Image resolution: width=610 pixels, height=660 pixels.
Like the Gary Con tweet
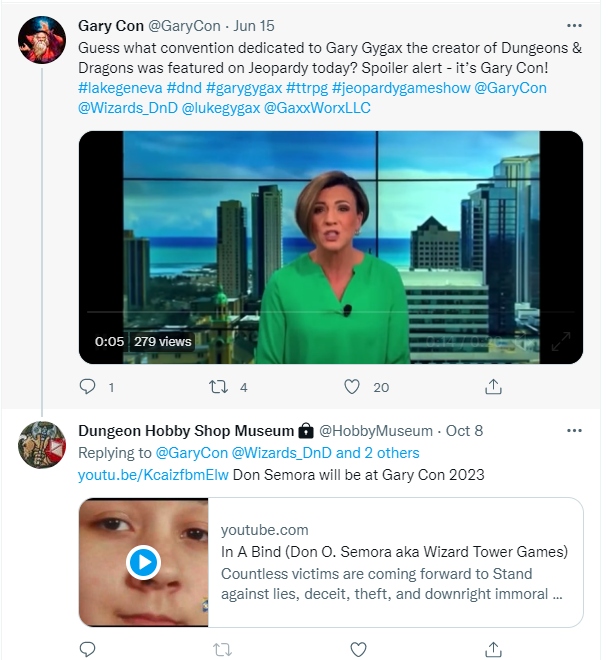(x=352, y=386)
